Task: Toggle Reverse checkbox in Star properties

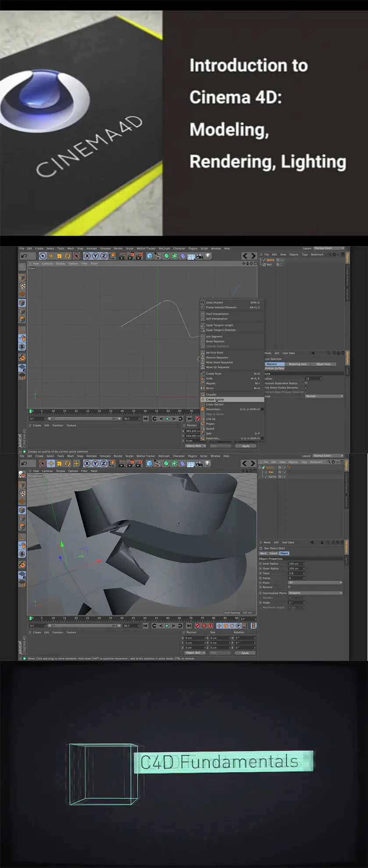Action: click(289, 587)
